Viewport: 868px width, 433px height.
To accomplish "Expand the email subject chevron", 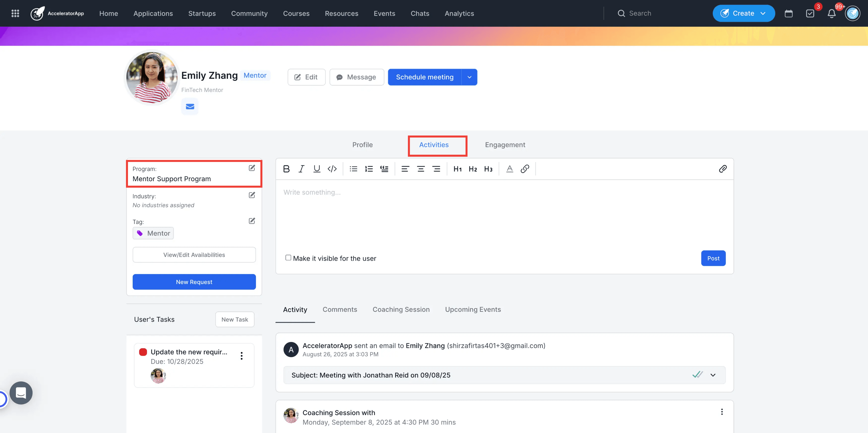I will pyautogui.click(x=713, y=375).
